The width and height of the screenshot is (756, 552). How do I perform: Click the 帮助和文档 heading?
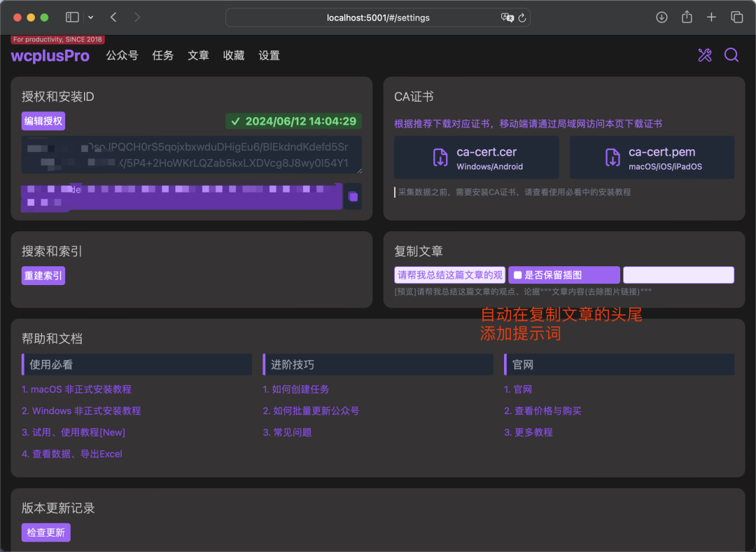[x=52, y=339]
